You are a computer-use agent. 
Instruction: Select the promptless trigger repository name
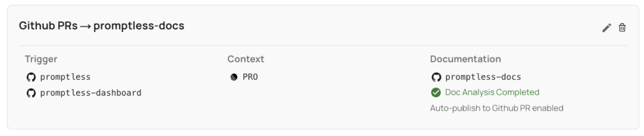point(65,77)
